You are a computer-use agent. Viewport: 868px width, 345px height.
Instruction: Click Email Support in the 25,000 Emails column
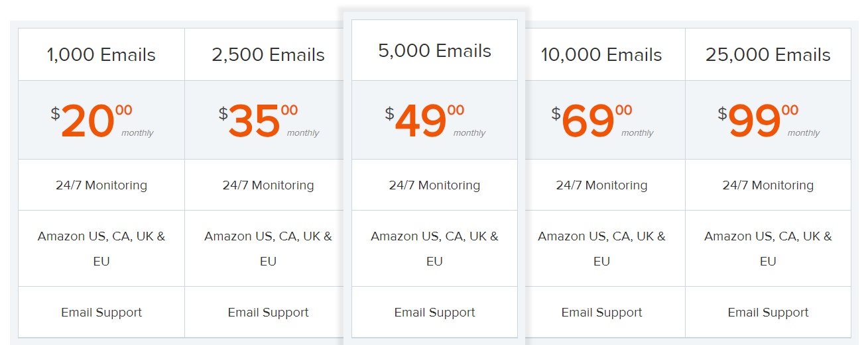pos(768,313)
